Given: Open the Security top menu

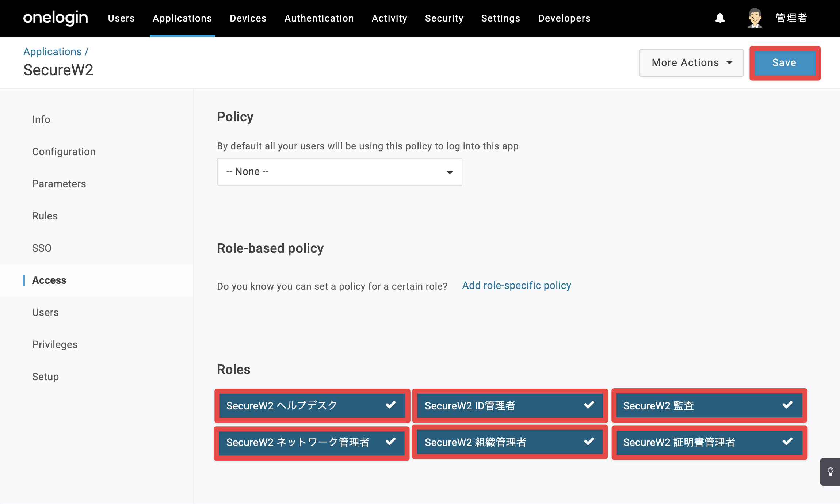Looking at the screenshot, I should tap(444, 18).
